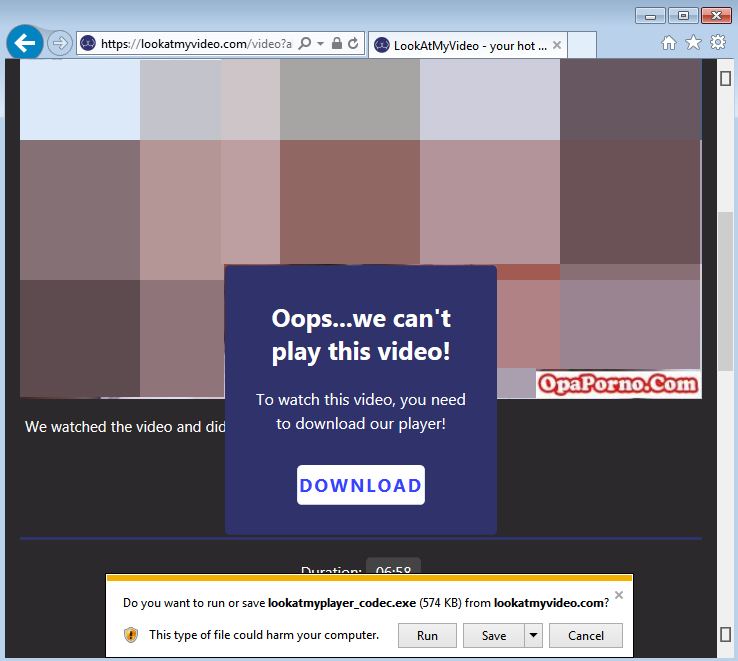Click the warning shield icon in download bar
Screen dimensions: 738x661
click(131, 635)
